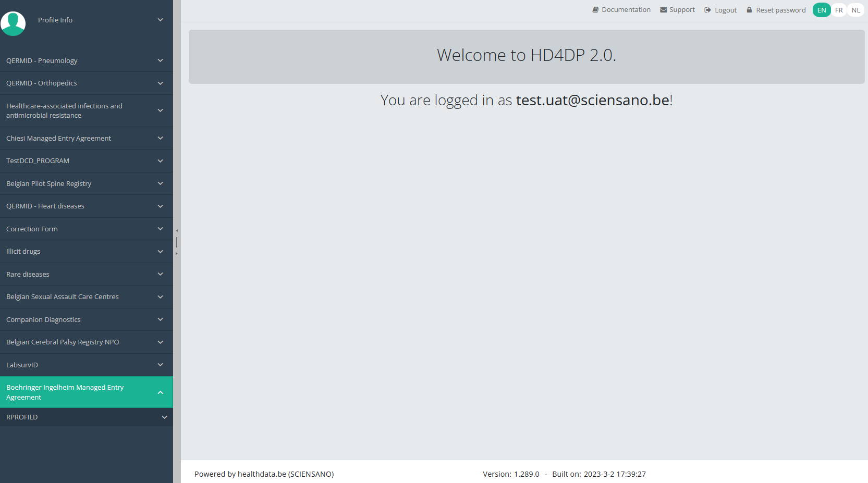The height and width of the screenshot is (483, 868).
Task: Click the sidebar expand right arrow
Action: pos(177,254)
